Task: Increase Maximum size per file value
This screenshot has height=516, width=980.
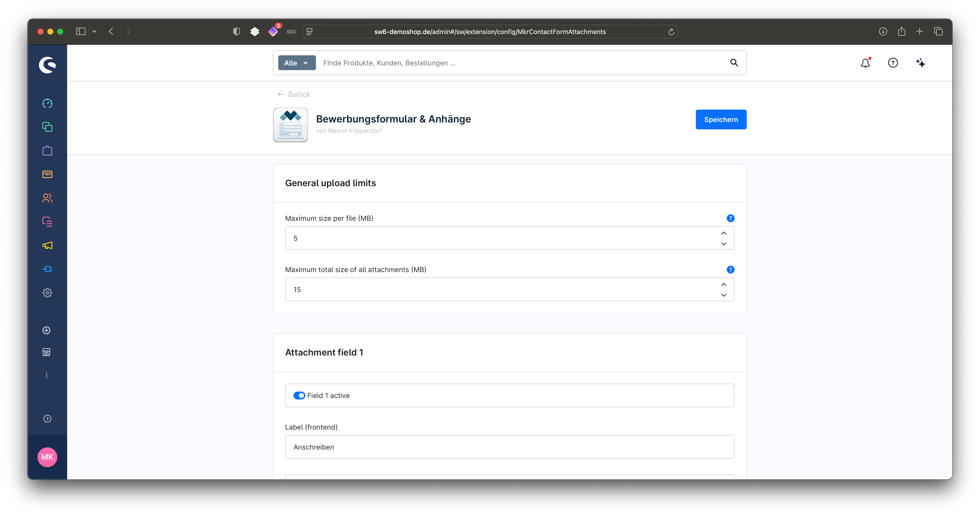Action: [x=723, y=233]
